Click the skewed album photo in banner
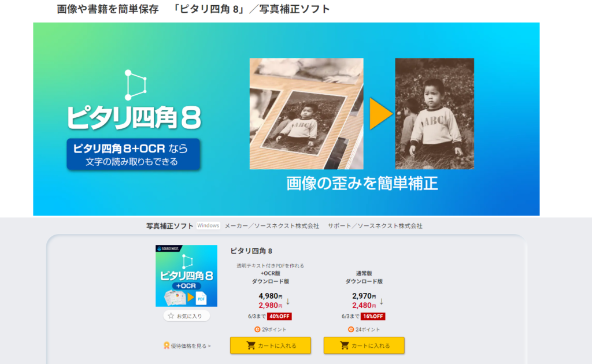This screenshot has height=364, width=592. [306, 114]
